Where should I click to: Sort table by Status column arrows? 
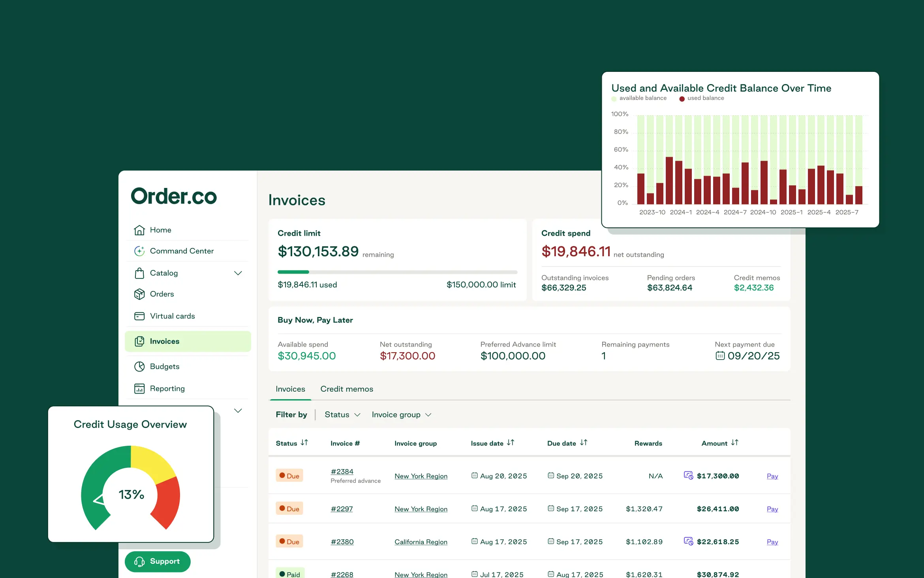(304, 443)
